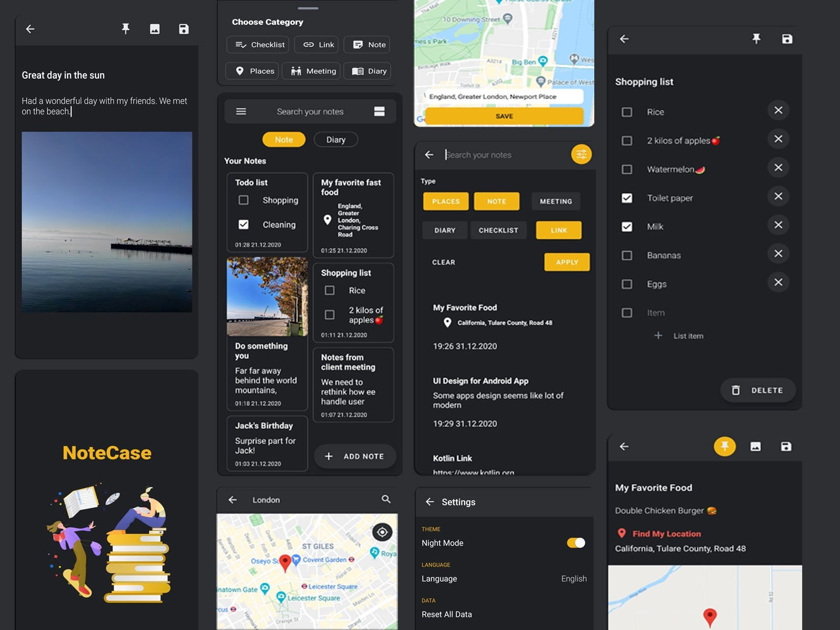Save the Shopping list with the floppy icon
The width and height of the screenshot is (840, 630).
786,39
